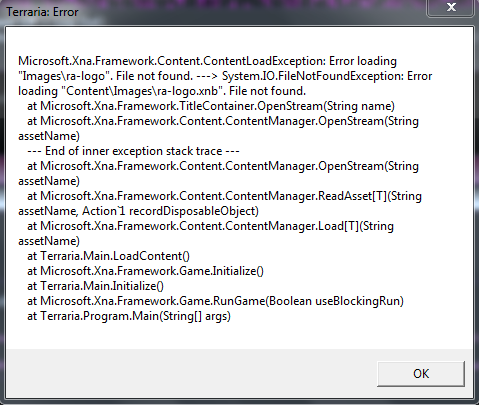Click the OK button

[x=421, y=374]
